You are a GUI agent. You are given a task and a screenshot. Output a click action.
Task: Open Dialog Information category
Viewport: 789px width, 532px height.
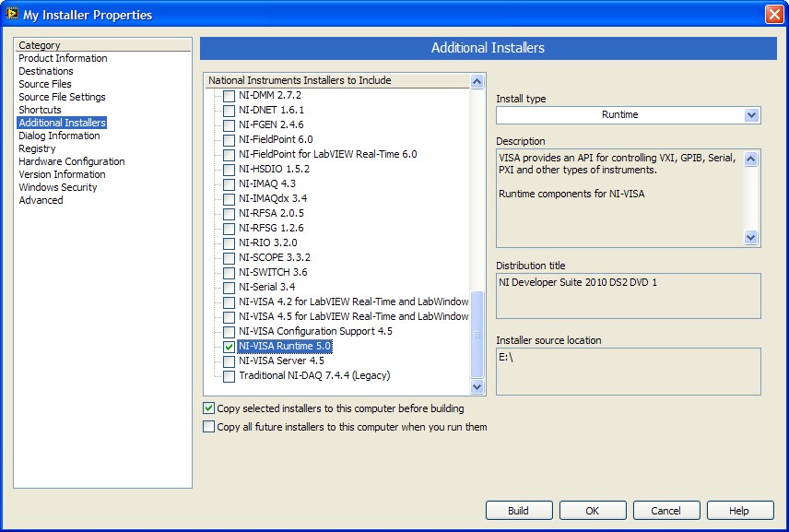(x=59, y=136)
